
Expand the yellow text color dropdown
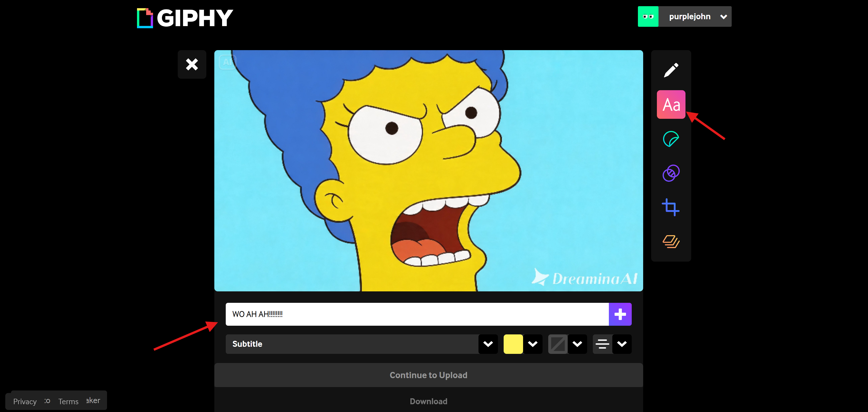533,344
